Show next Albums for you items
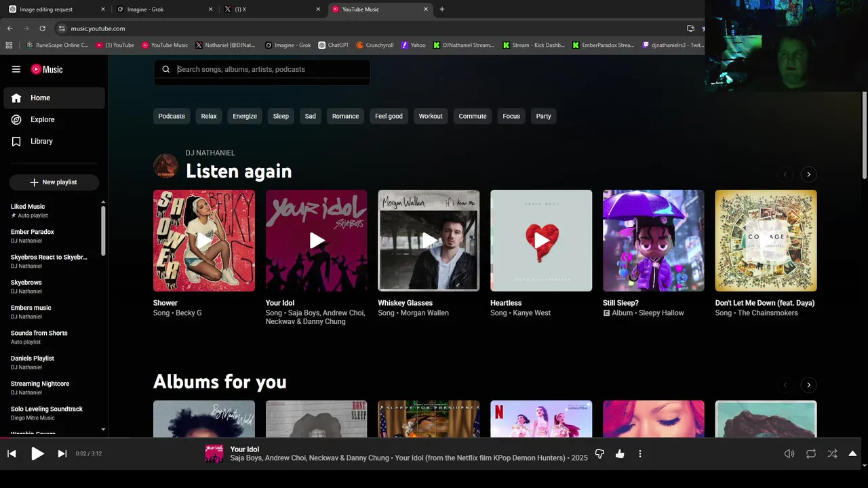The height and width of the screenshot is (488, 868). coord(808,385)
